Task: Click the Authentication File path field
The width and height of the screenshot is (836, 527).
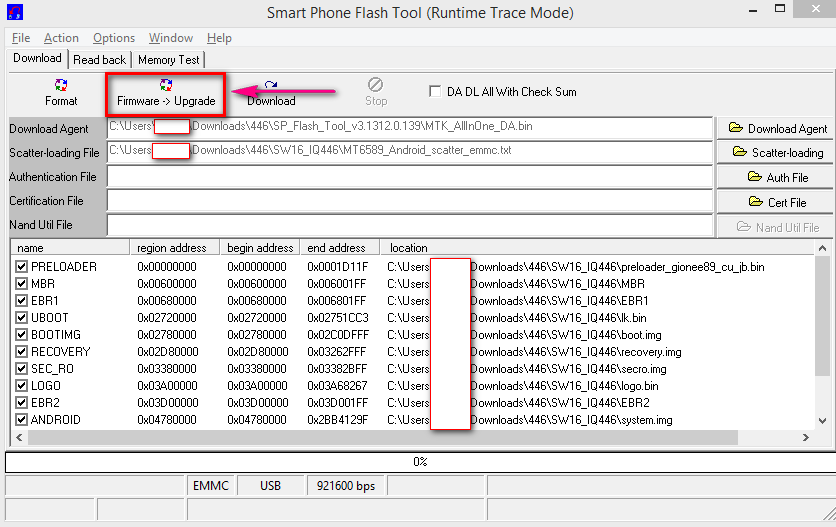Action: 410,177
